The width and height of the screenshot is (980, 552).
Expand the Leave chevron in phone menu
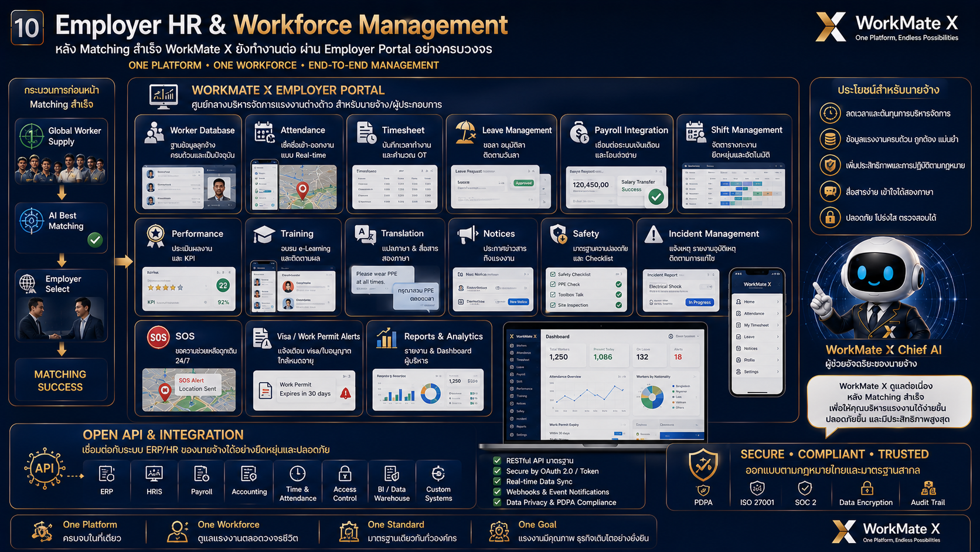tap(778, 337)
